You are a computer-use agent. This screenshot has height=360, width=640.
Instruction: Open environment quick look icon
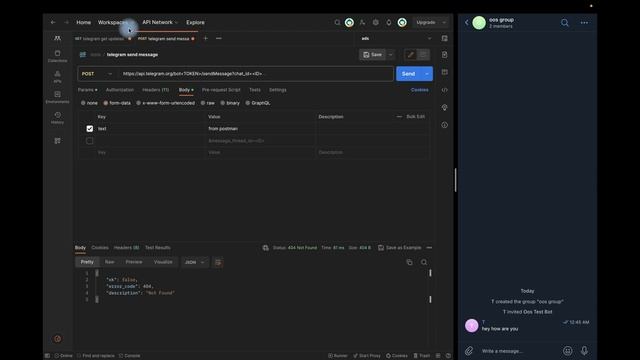click(x=444, y=38)
